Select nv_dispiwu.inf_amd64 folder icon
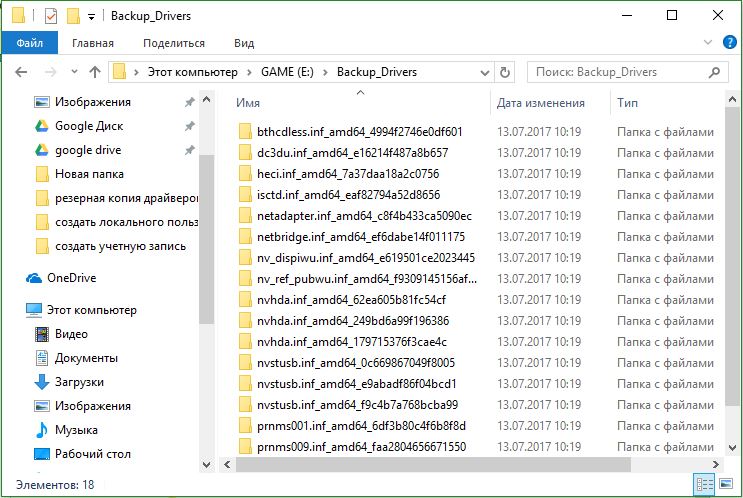Viewport: 743px width, 498px height. click(x=245, y=258)
